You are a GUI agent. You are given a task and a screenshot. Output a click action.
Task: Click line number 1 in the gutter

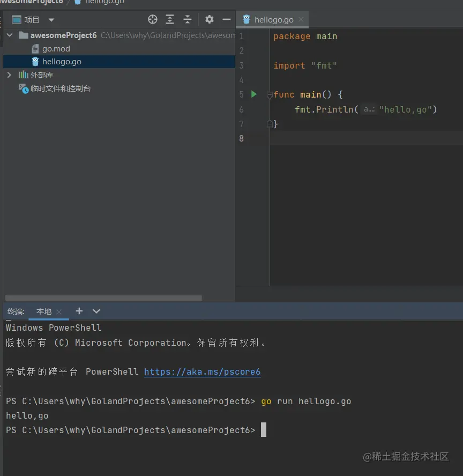pyautogui.click(x=241, y=36)
